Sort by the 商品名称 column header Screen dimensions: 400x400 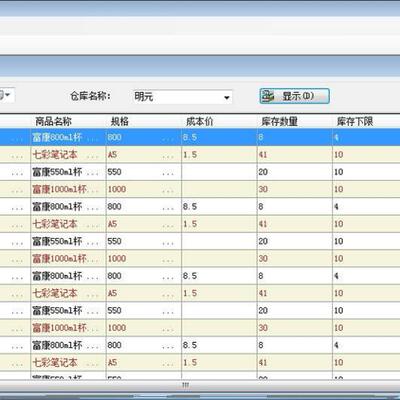click(53, 121)
